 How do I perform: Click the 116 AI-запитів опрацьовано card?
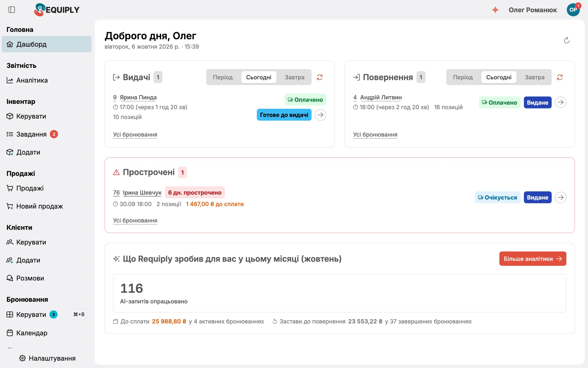pyautogui.click(x=339, y=293)
